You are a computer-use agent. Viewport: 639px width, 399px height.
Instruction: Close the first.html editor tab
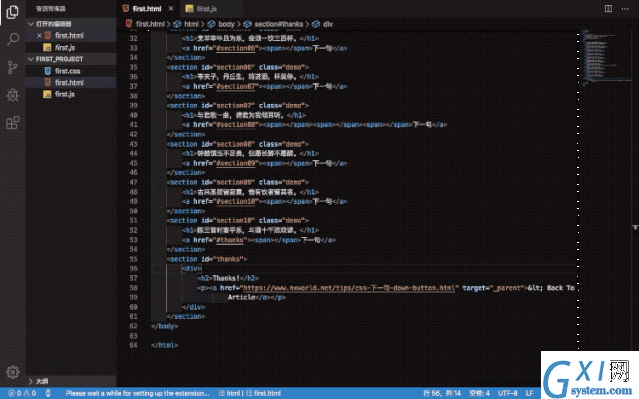point(171,9)
